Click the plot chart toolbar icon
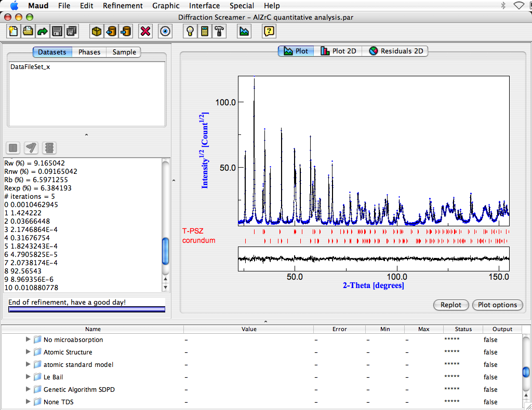This screenshot has width=532, height=410. click(244, 31)
